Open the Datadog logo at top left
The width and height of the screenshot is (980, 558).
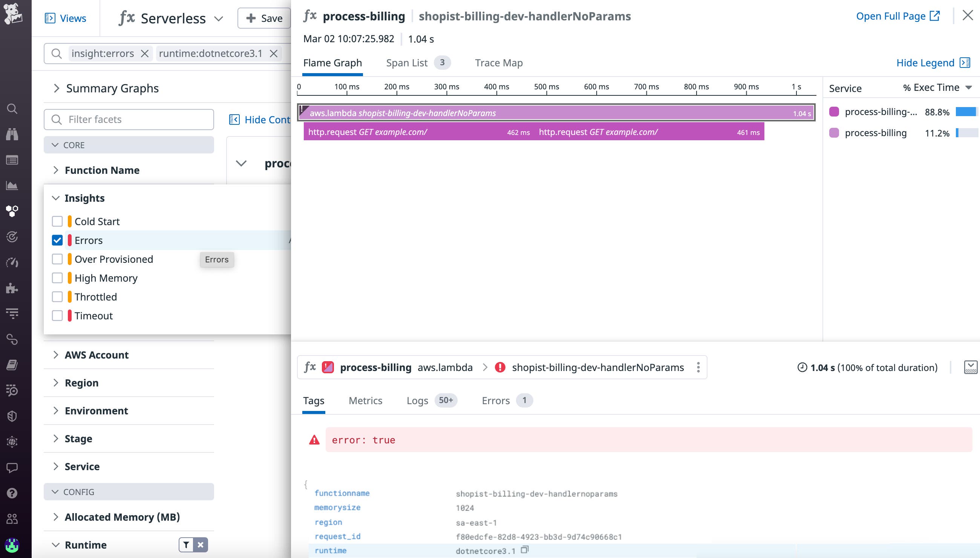[13, 15]
